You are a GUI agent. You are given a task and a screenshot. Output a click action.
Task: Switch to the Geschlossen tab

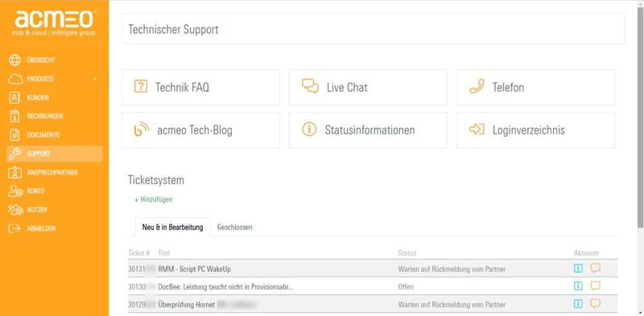(234, 227)
